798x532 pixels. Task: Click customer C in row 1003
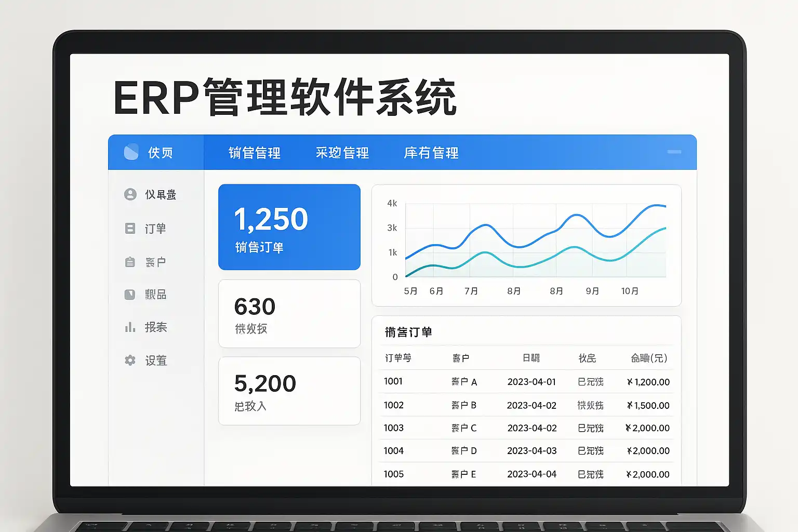[x=464, y=428]
